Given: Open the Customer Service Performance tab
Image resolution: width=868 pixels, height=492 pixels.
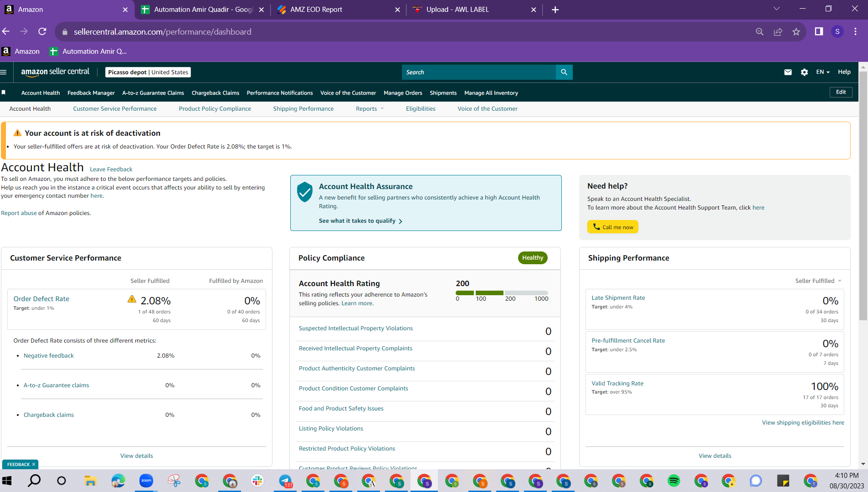Looking at the screenshot, I should tap(115, 108).
